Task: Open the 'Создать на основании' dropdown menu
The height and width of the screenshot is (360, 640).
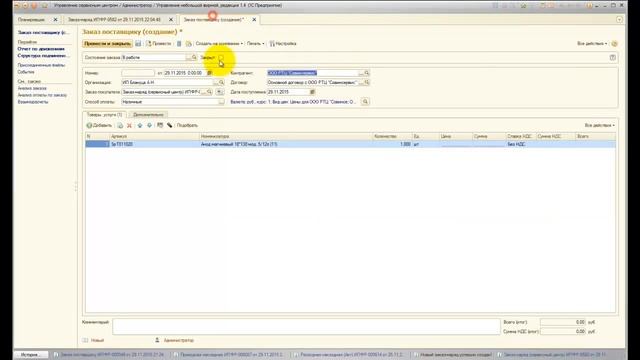Action: (x=219, y=44)
